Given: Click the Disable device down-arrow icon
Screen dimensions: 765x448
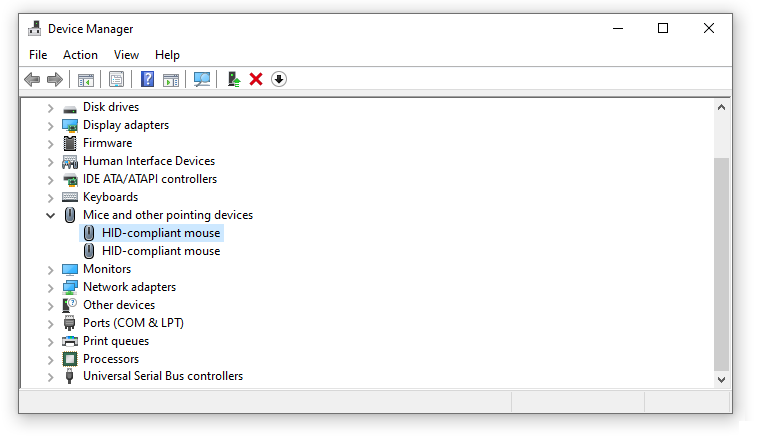Looking at the screenshot, I should pos(279,79).
